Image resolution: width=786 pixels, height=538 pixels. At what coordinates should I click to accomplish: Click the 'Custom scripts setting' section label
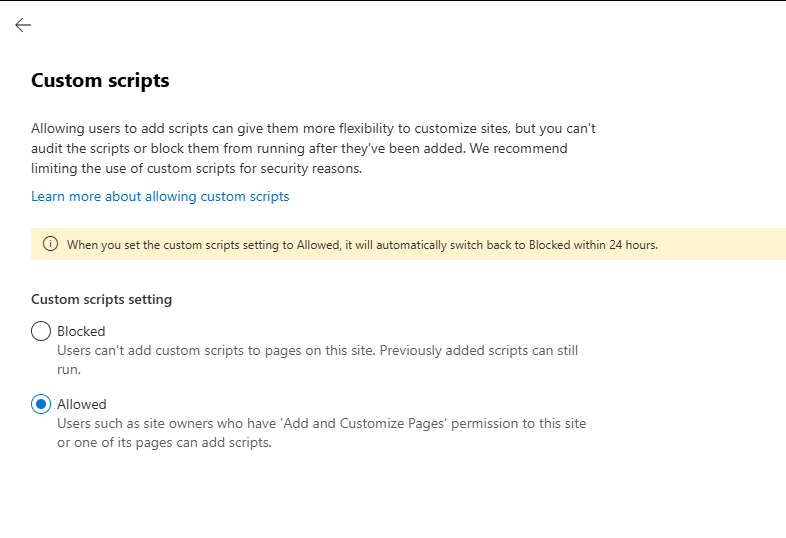click(101, 299)
